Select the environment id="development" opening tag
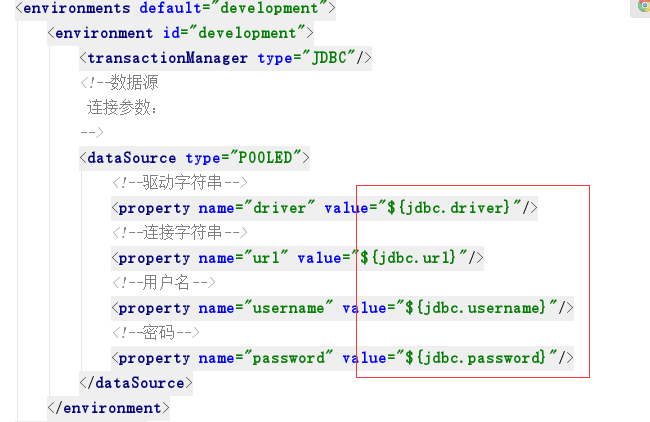Image resolution: width=650 pixels, height=422 pixels. pos(180,33)
